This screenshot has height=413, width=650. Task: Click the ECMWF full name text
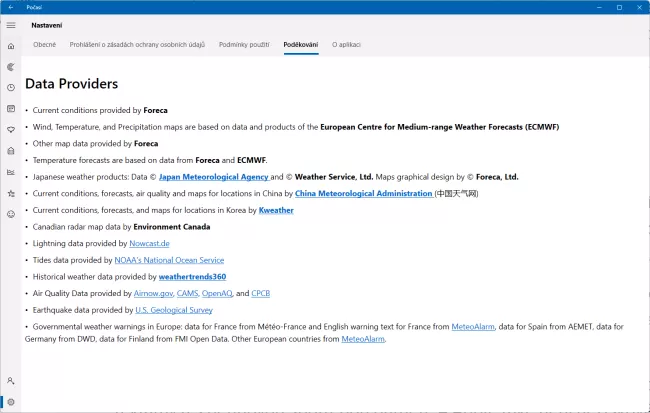[439, 127]
